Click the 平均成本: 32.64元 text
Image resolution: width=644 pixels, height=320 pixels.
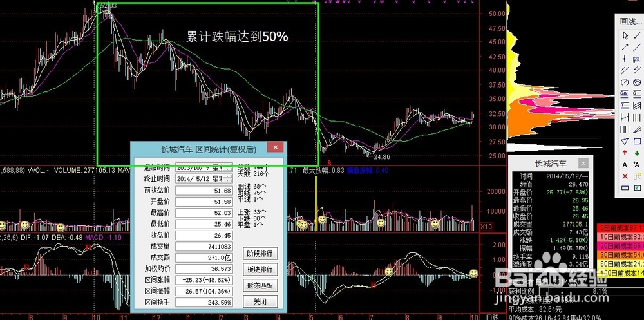tap(535, 309)
